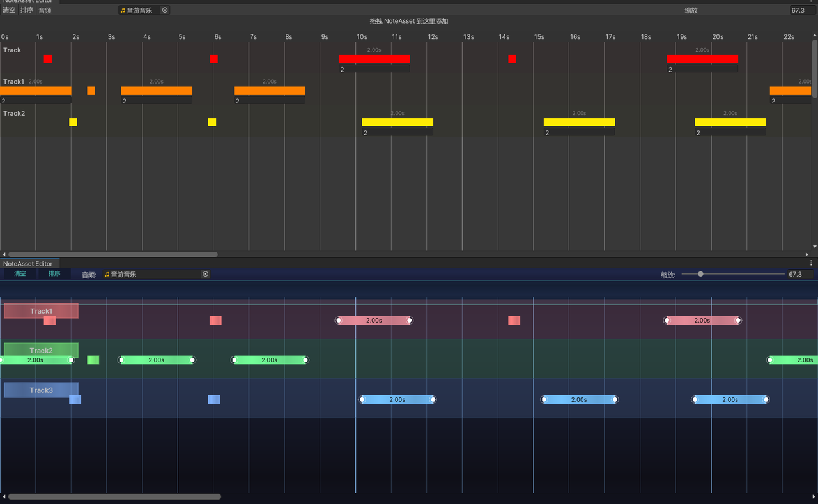Click 清空 button in lower editor

click(x=20, y=273)
